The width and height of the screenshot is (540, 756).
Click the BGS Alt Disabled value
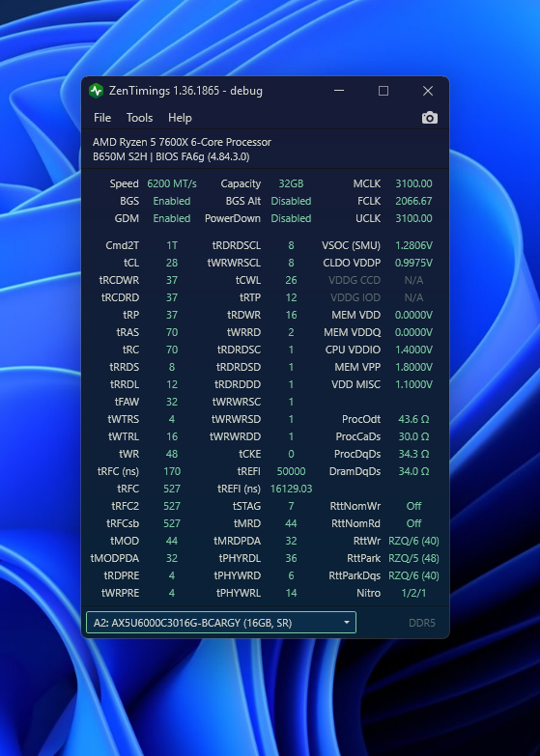[291, 201]
